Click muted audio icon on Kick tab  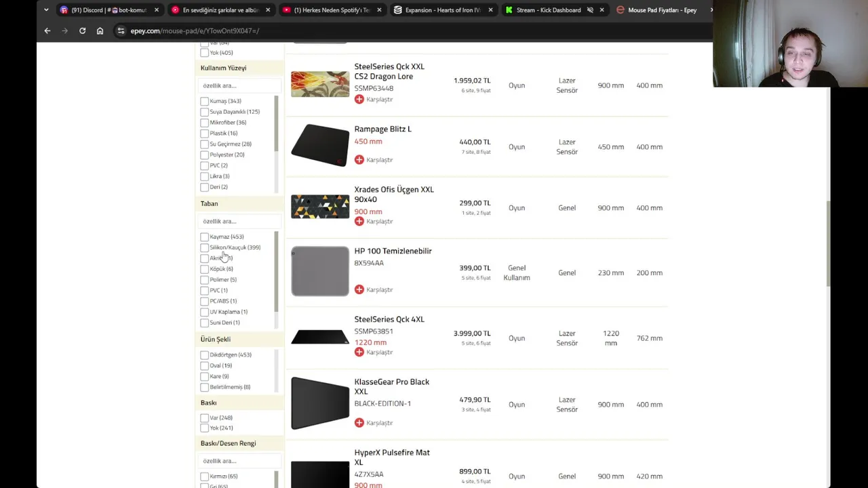click(590, 10)
